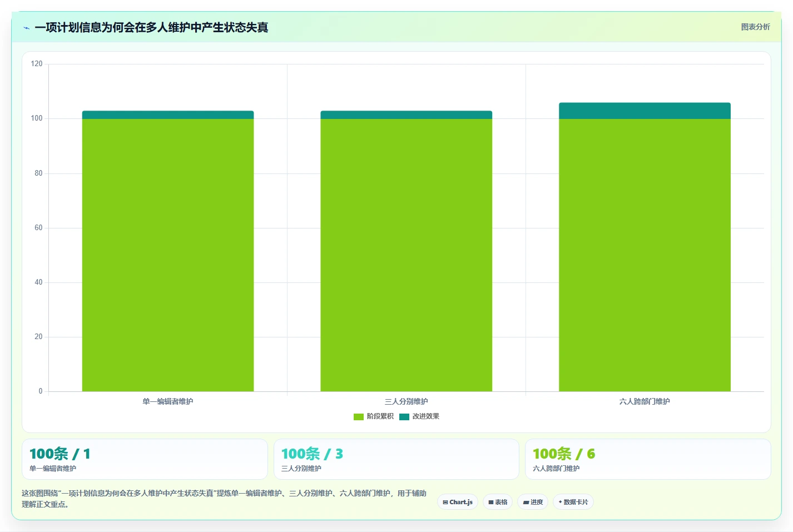793x532 pixels.
Task: Click the teal top segment of 三人分别维护 bar
Action: (406, 115)
